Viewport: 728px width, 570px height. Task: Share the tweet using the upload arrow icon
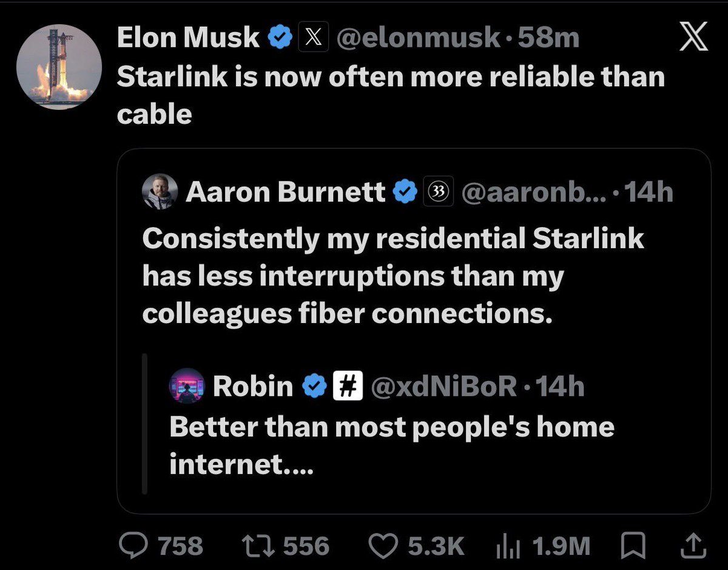point(693,546)
